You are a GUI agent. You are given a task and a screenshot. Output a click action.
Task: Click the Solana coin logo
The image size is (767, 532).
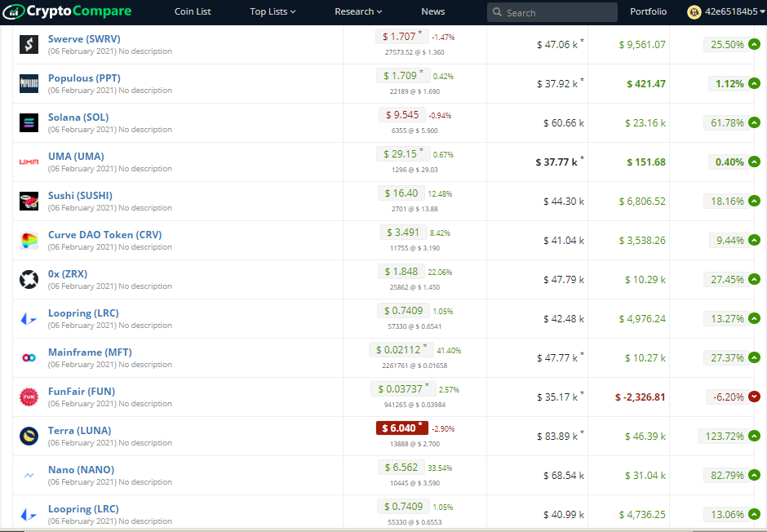pyautogui.click(x=29, y=122)
